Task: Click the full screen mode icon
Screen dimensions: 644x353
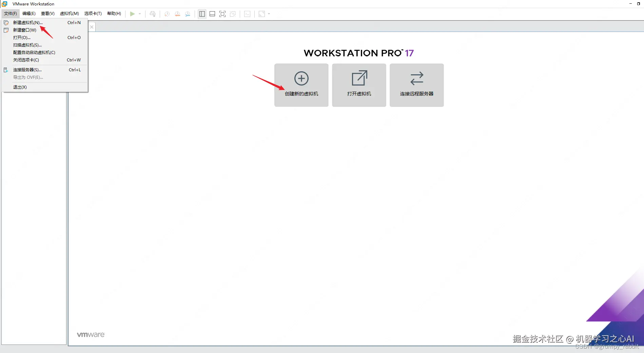Action: (x=222, y=14)
